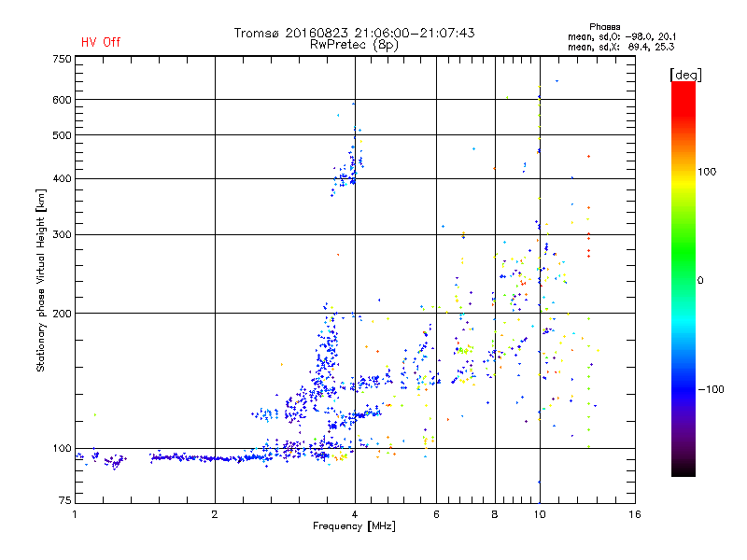Click x-axis tick label '16'
747x560 pixels.
(x=635, y=514)
